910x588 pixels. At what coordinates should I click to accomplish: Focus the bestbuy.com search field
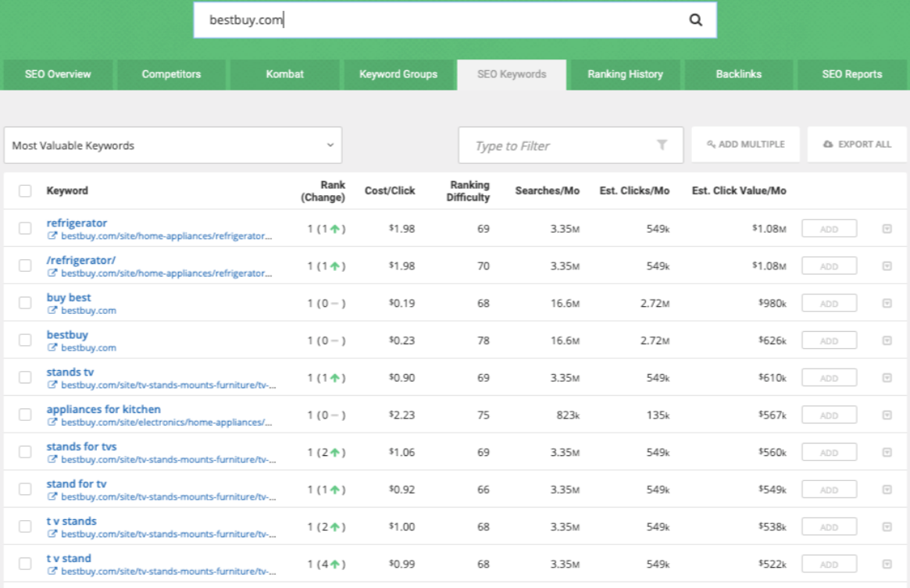pyautogui.click(x=455, y=20)
